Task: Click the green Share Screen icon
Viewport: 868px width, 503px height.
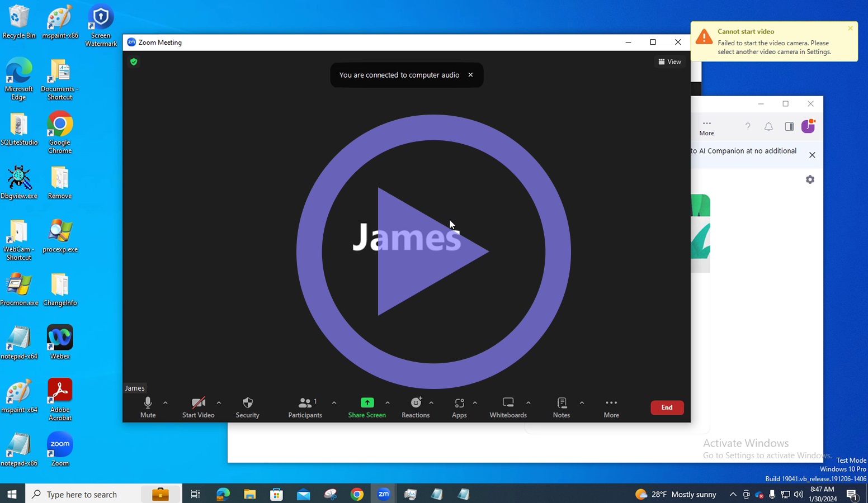Action: click(367, 403)
